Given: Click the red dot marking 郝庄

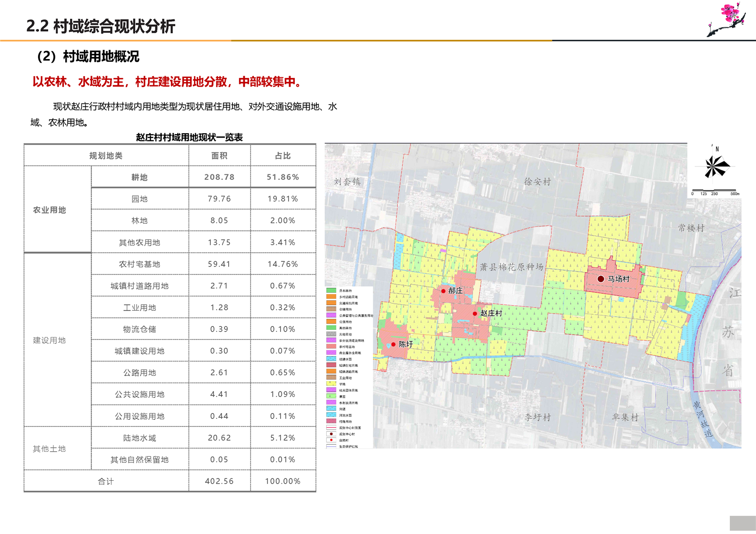Looking at the screenshot, I should tap(444, 291).
